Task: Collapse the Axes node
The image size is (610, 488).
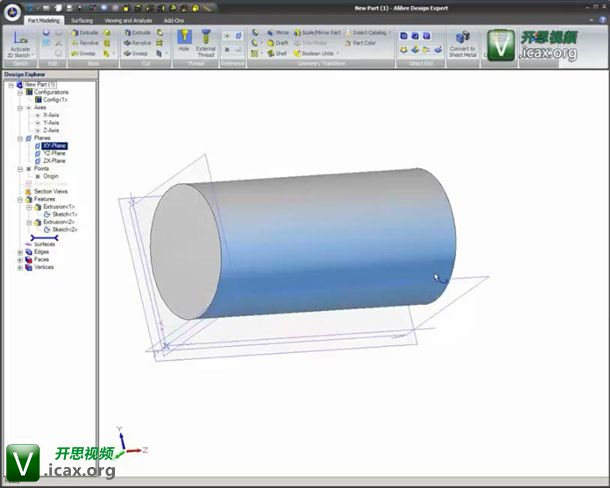Action: pyautogui.click(x=20, y=108)
